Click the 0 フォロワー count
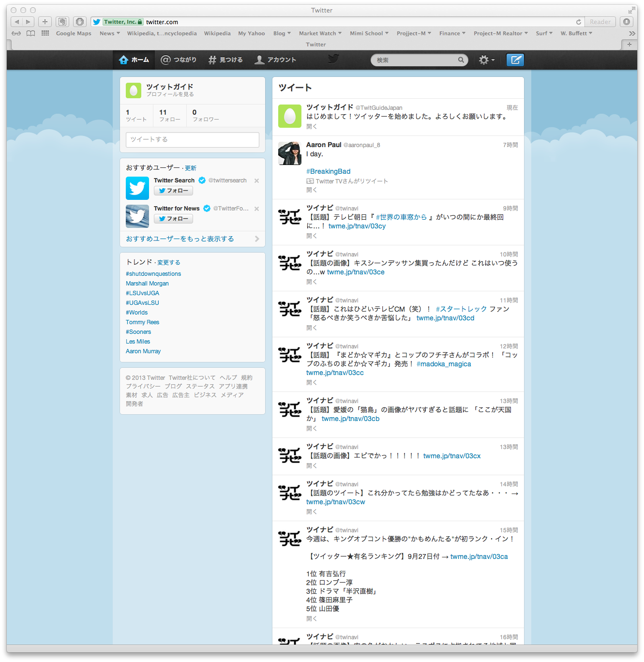This screenshot has width=644, height=662. (206, 116)
